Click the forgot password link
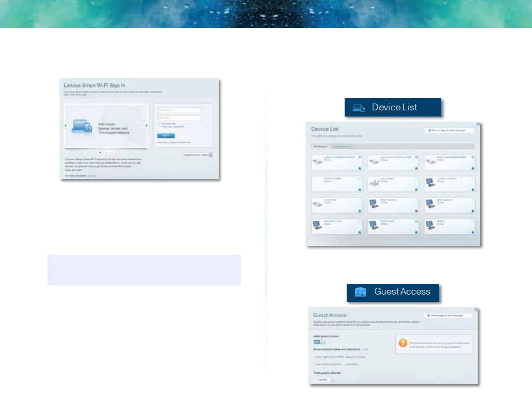The image size is (532, 411). coord(173,127)
